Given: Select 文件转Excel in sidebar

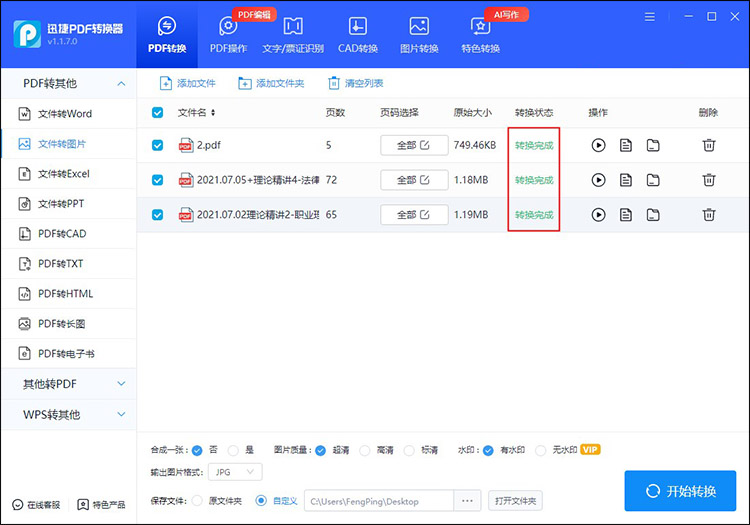Looking at the screenshot, I should [x=69, y=174].
